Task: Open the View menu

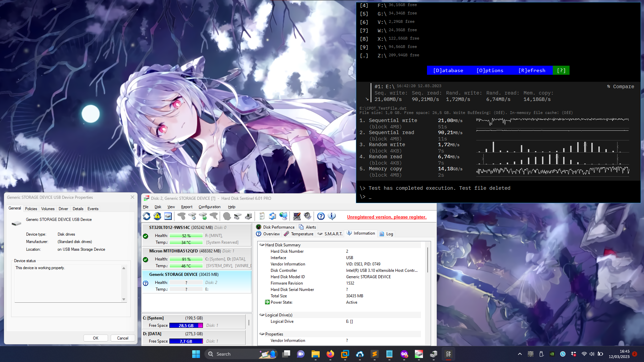Action: (171, 207)
